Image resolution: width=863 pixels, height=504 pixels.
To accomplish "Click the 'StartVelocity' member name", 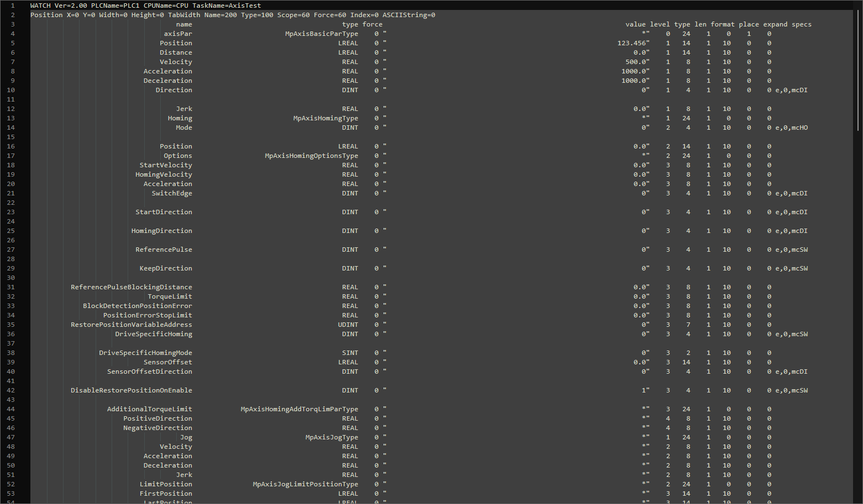I will point(166,165).
